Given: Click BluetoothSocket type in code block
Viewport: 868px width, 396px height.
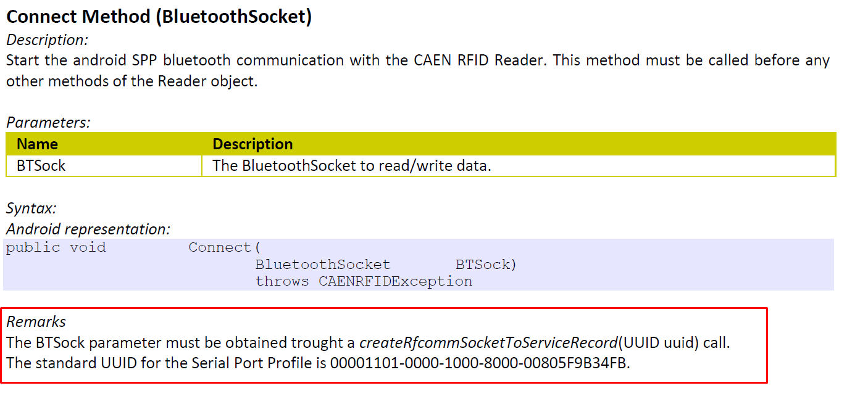Looking at the screenshot, I should [323, 265].
